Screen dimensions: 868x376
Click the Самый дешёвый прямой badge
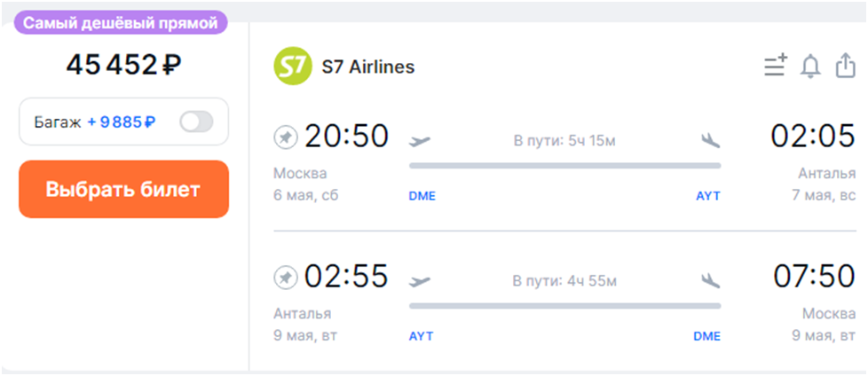(x=121, y=24)
